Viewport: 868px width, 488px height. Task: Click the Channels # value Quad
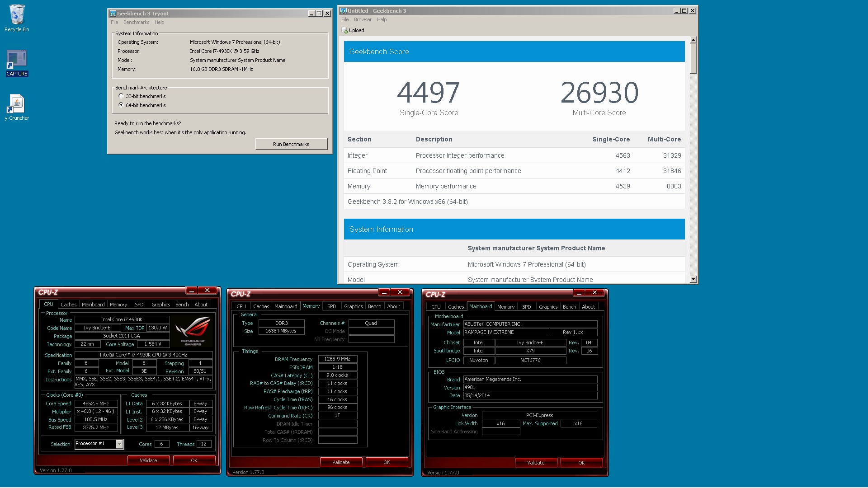371,323
